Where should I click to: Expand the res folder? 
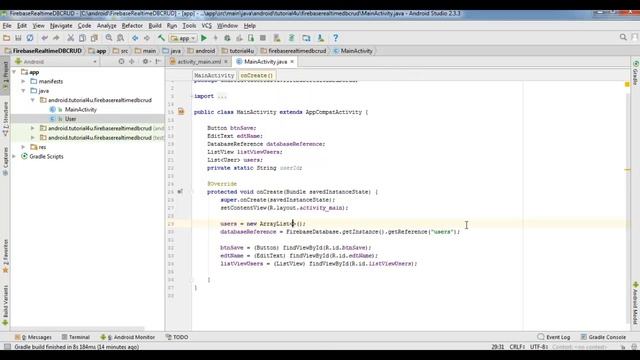pos(23,147)
